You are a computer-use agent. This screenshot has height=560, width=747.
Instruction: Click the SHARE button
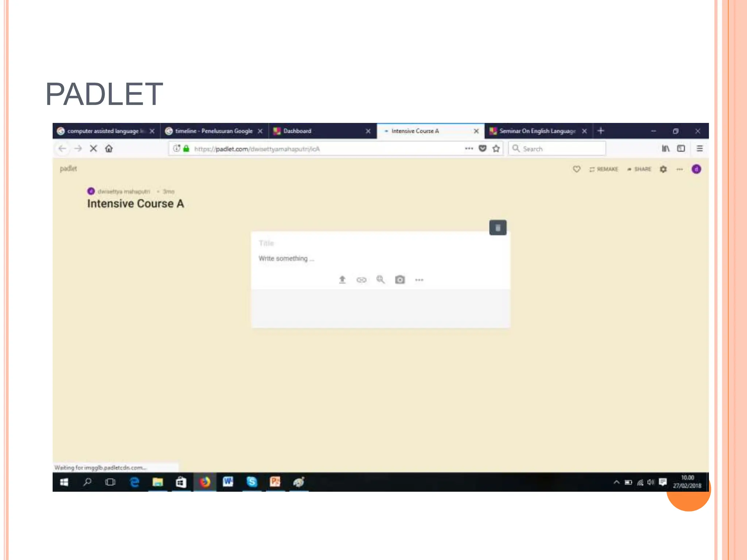click(x=639, y=169)
